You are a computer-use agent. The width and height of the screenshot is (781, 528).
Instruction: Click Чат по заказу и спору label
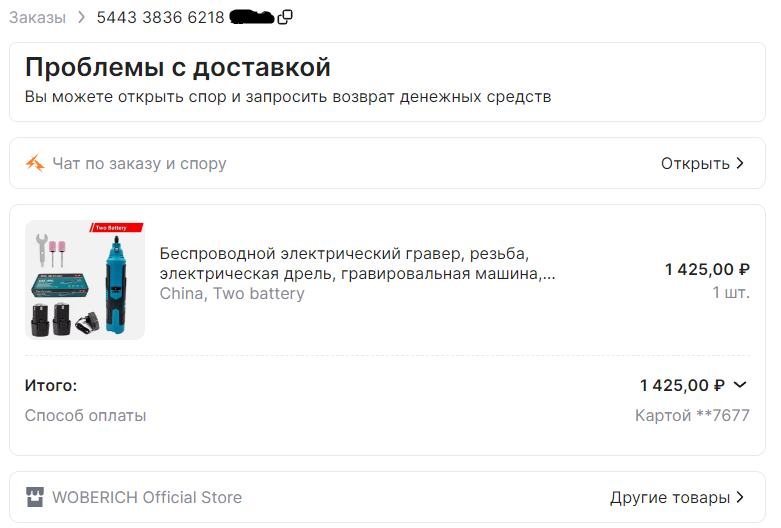pyautogui.click(x=139, y=163)
